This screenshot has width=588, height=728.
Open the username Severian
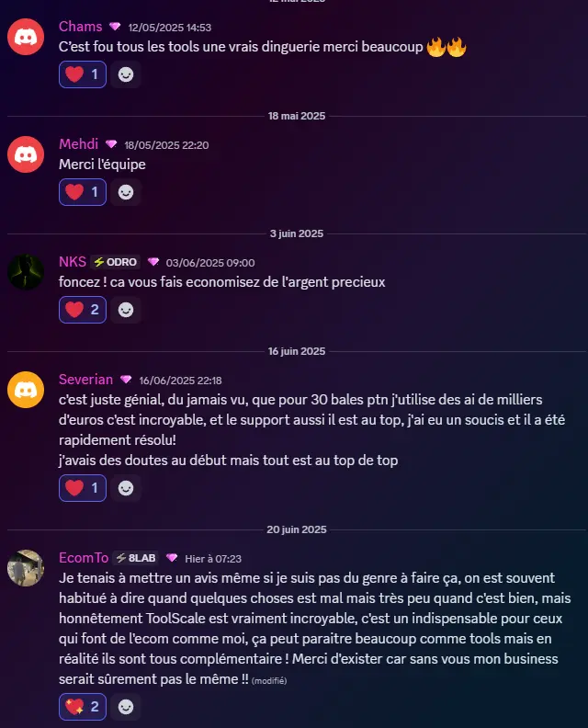pyautogui.click(x=85, y=380)
